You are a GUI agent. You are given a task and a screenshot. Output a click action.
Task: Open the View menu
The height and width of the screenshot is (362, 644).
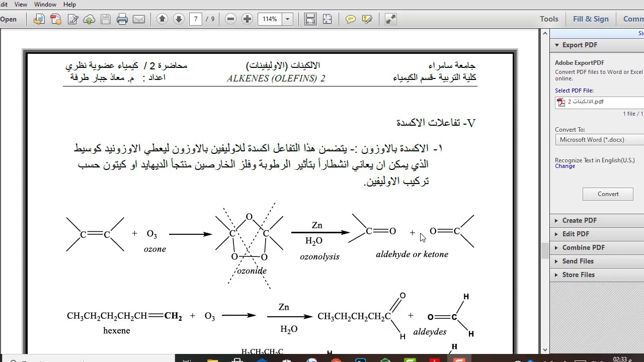pyautogui.click(x=21, y=5)
